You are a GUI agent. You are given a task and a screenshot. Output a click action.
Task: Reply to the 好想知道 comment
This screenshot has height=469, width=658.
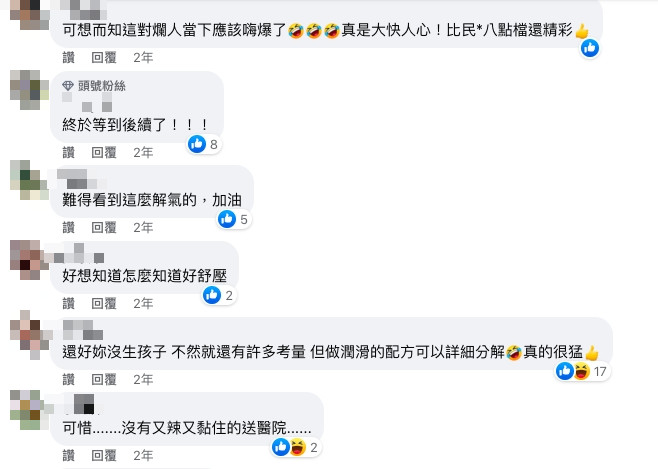104,303
